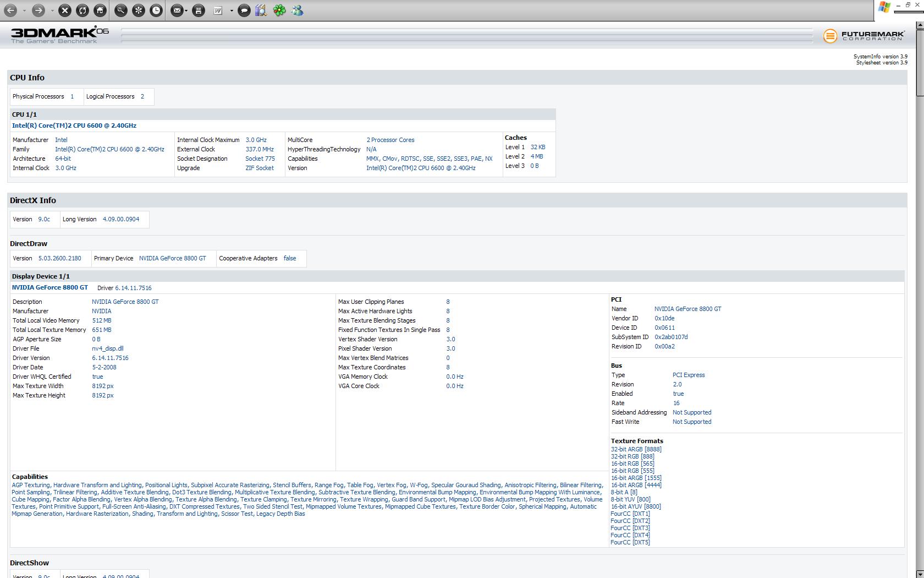Viewport: 924px width, 578px height.
Task: Go back using the Back arrow button
Action: click(10, 10)
